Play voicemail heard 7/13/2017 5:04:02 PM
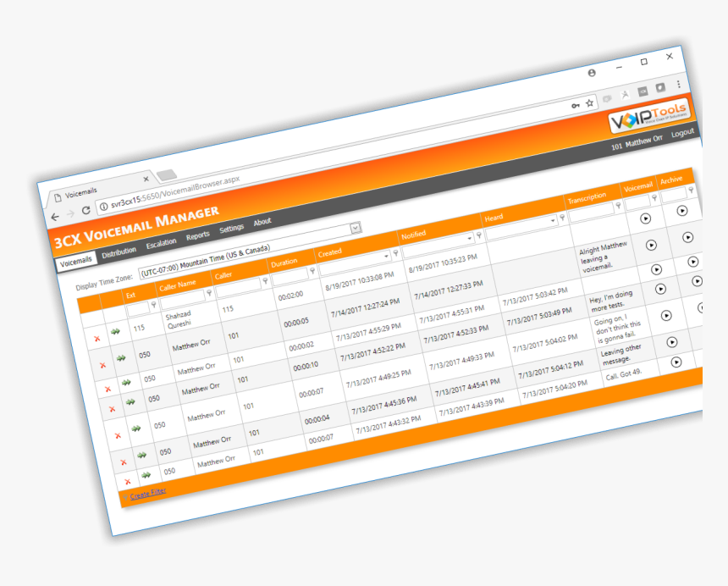Screen dimensions: 728x586 tap(666, 316)
